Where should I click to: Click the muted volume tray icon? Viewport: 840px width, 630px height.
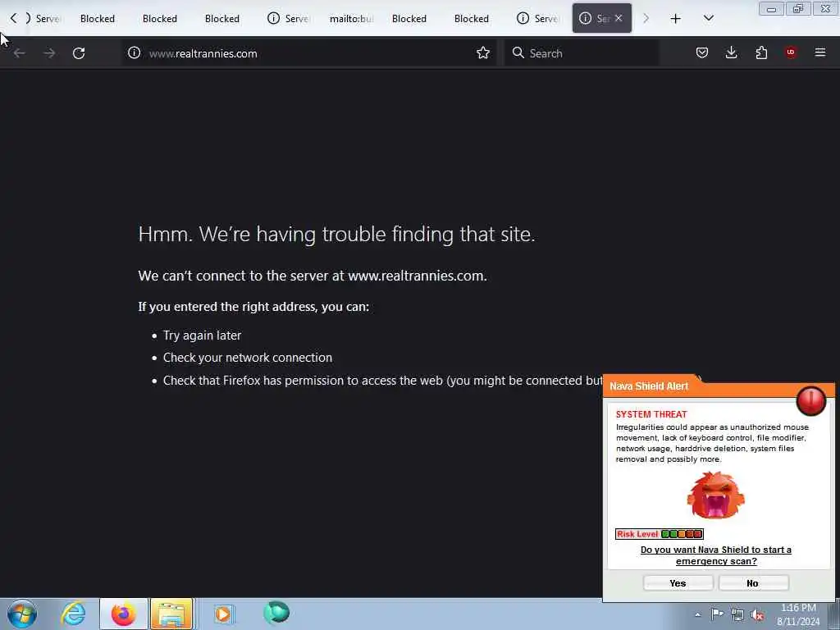[x=757, y=615]
